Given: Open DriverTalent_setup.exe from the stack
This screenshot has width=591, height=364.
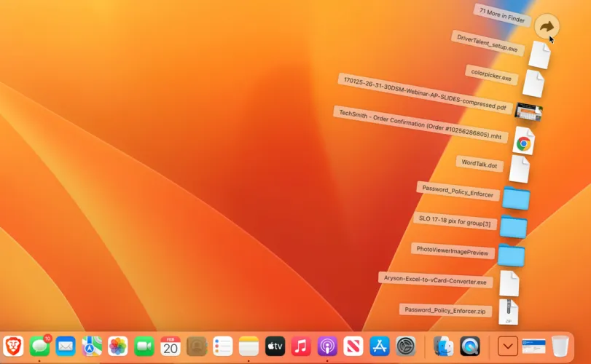Looking at the screenshot, I should click(539, 55).
